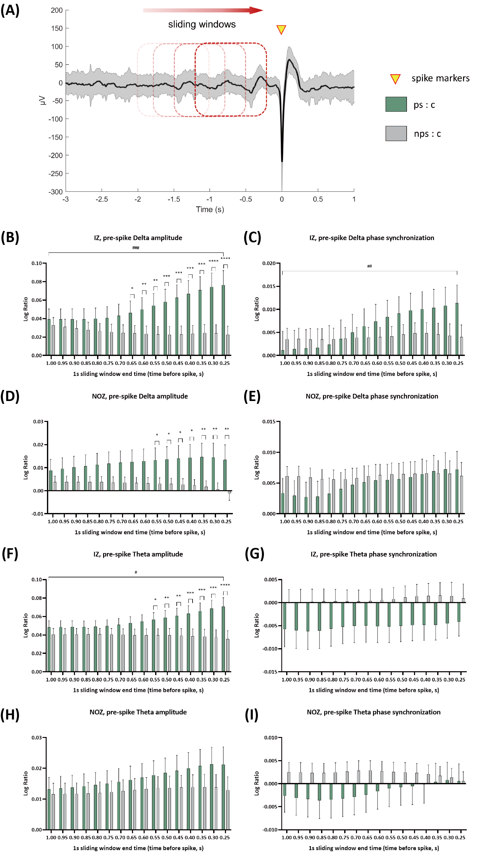This screenshot has width=493, height=868.
Task: Click the 'NOZ, pre-spike Theta amplitude' title
Action: [138, 712]
